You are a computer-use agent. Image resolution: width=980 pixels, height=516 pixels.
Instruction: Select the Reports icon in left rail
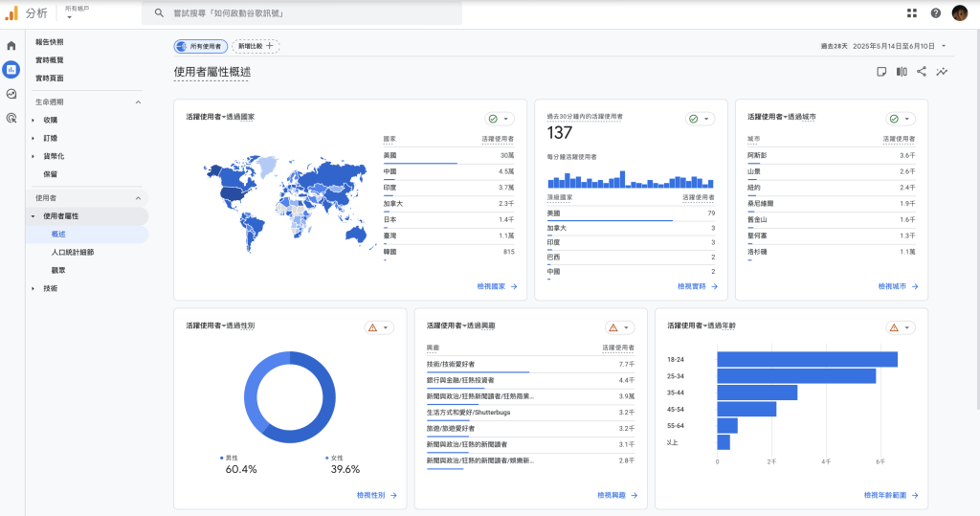click(x=11, y=69)
